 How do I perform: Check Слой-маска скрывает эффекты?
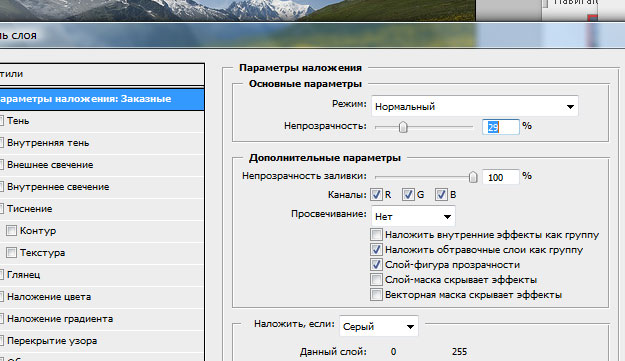(376, 280)
